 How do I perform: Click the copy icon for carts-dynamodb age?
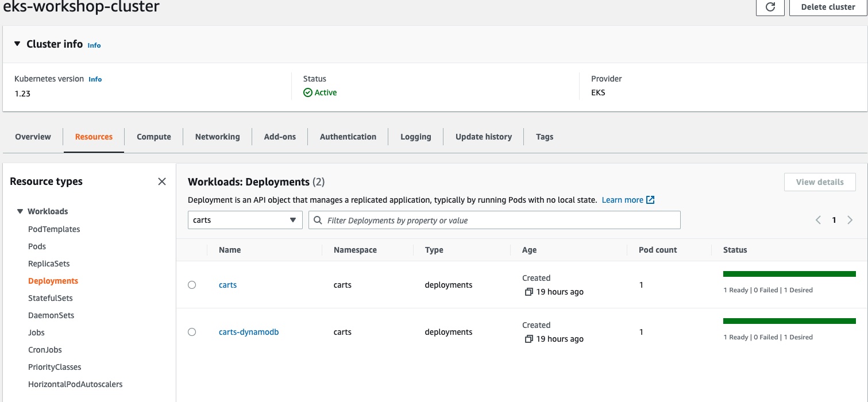[x=528, y=339]
